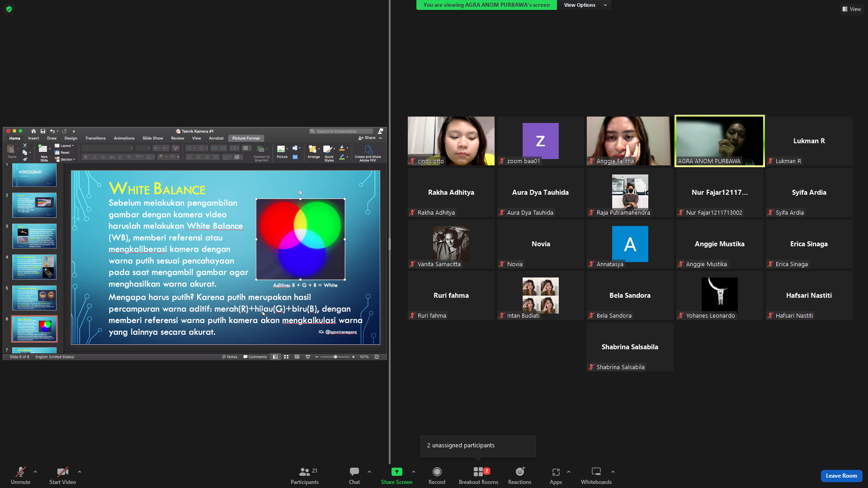The width and height of the screenshot is (868, 488).
Task: Expand share options arrow next to Share Screen
Action: [414, 472]
